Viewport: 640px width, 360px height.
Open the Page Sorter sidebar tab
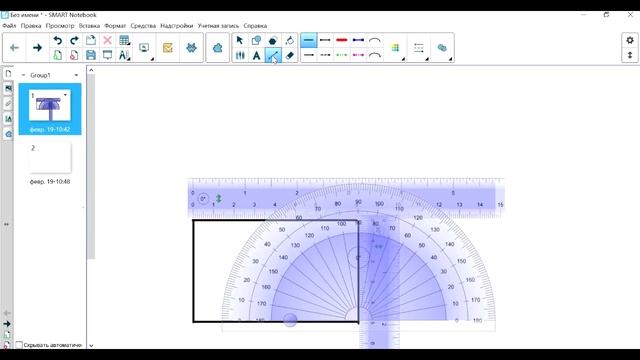click(8, 74)
